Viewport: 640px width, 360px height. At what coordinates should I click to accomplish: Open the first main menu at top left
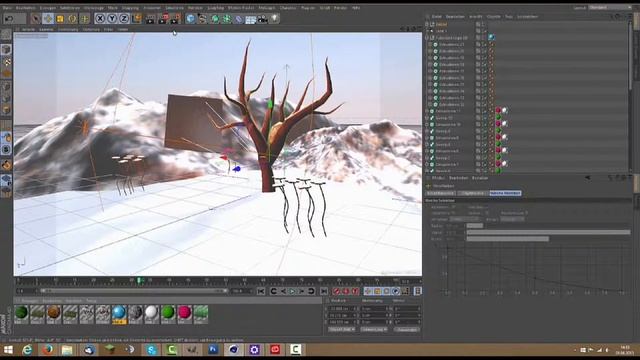click(x=7, y=8)
